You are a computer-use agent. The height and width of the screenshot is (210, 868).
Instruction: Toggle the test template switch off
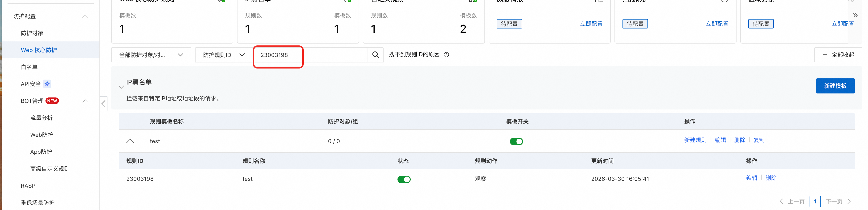click(x=516, y=141)
